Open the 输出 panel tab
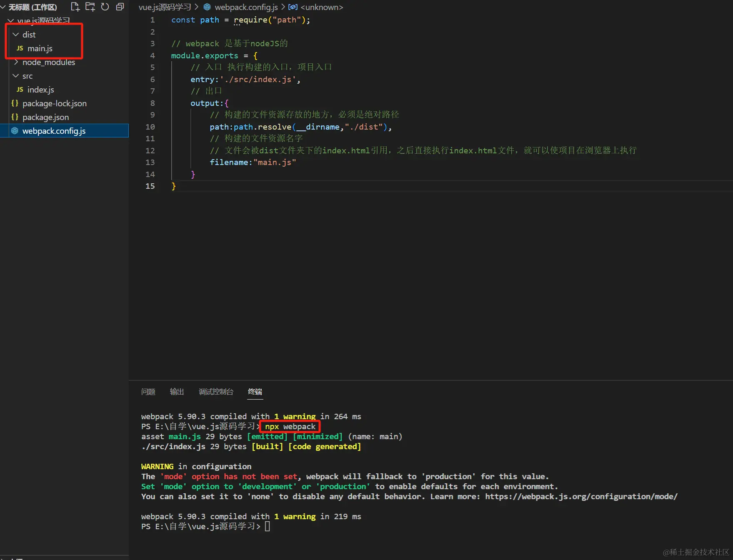 click(177, 392)
